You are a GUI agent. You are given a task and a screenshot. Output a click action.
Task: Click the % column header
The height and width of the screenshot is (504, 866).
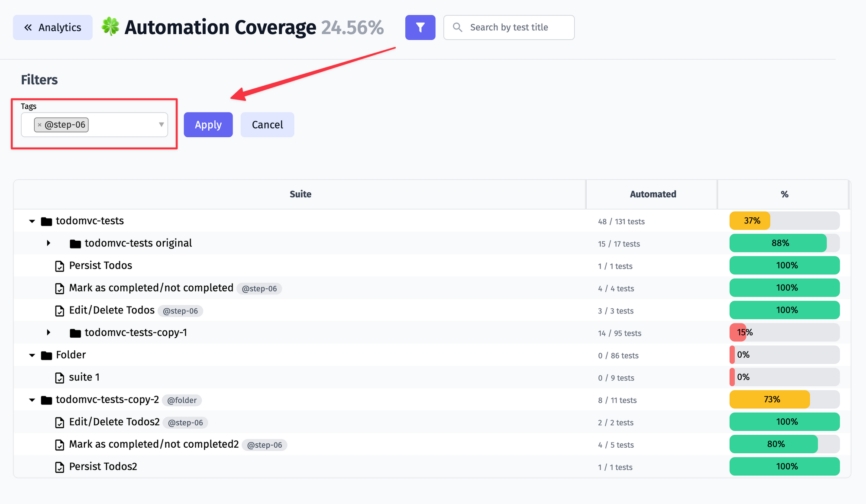[784, 194]
